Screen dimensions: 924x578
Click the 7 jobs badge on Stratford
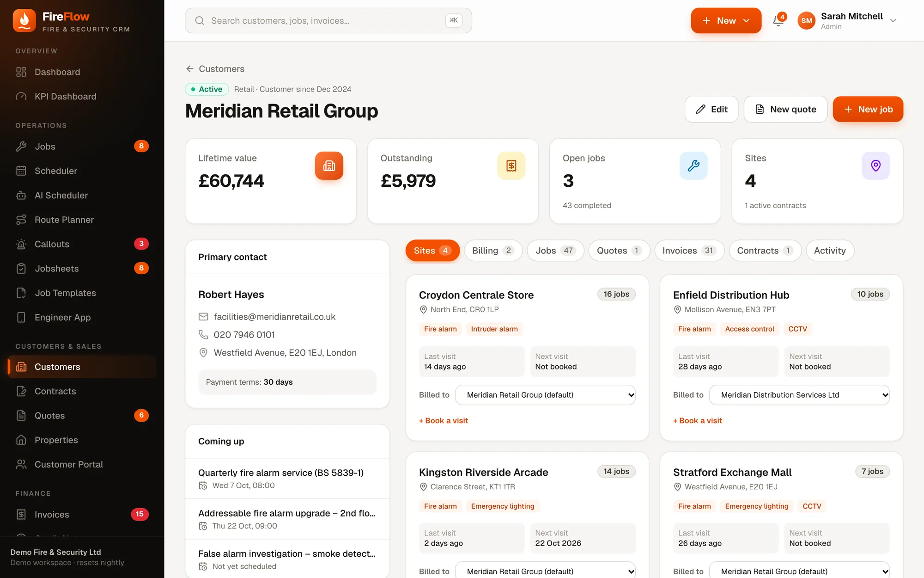click(872, 471)
